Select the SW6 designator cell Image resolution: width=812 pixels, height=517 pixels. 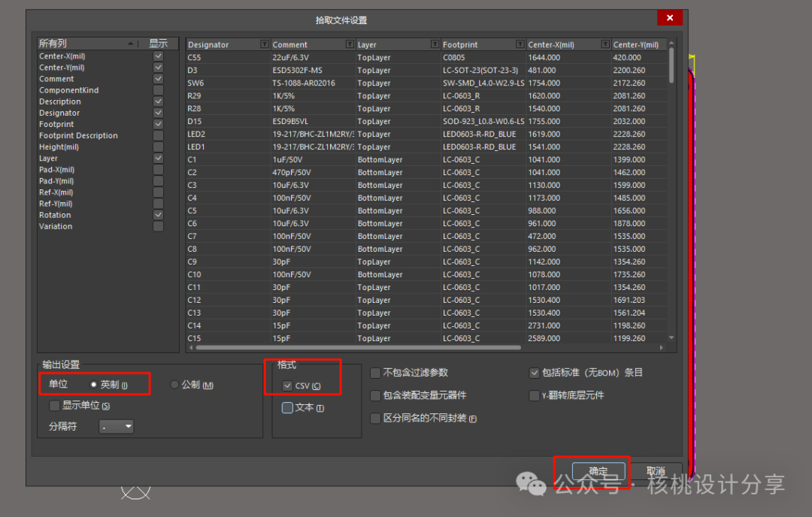coord(229,83)
